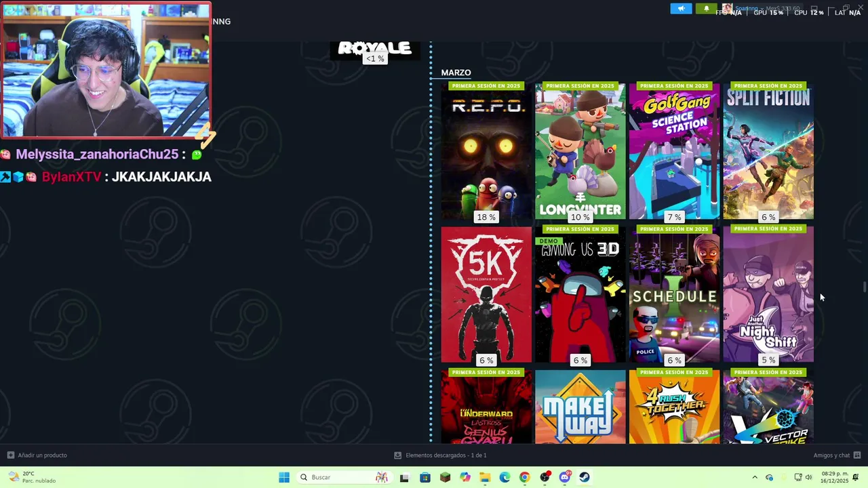
Task: Click the streamer webcam overlay
Action: click(106, 70)
